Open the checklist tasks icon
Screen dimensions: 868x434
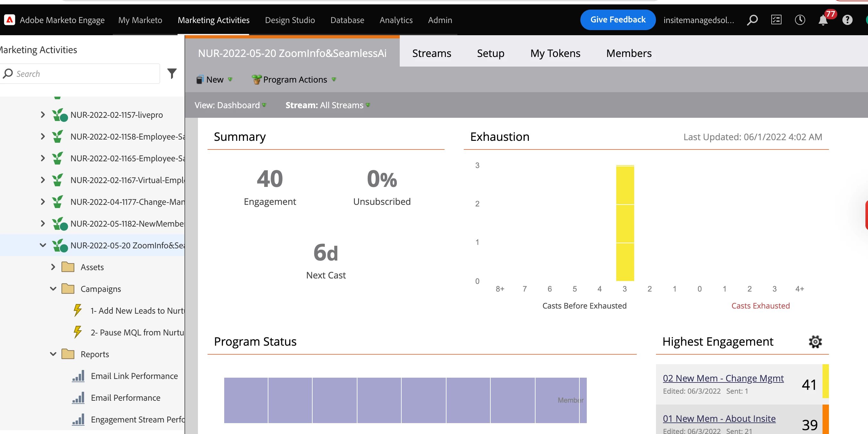tap(776, 20)
